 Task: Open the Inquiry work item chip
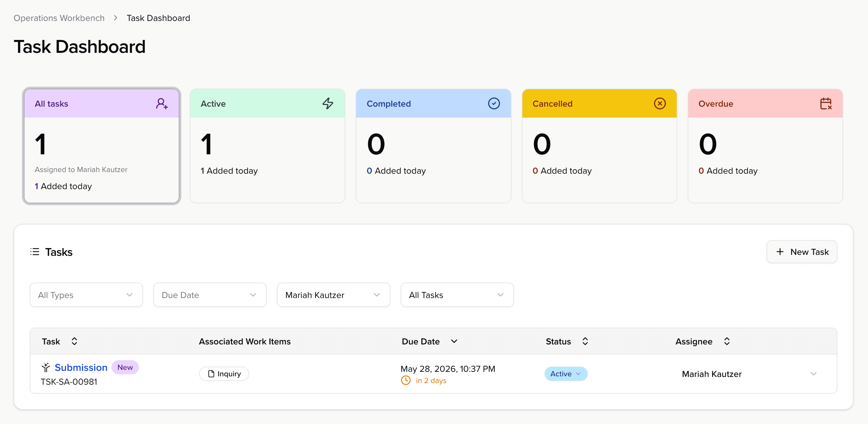(x=224, y=374)
